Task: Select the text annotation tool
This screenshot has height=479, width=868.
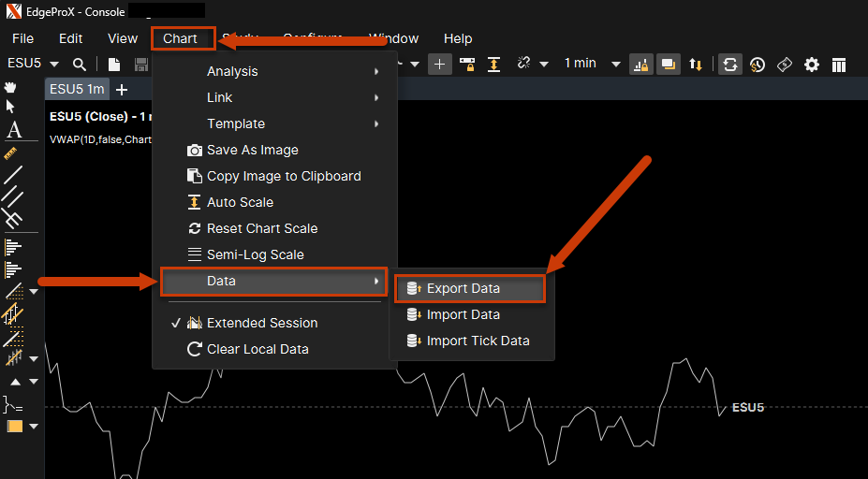Action: (x=13, y=130)
